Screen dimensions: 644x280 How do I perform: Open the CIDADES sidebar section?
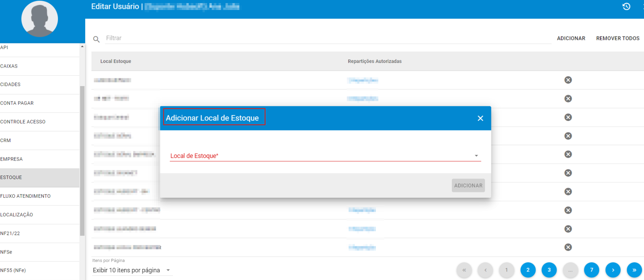pos(40,84)
